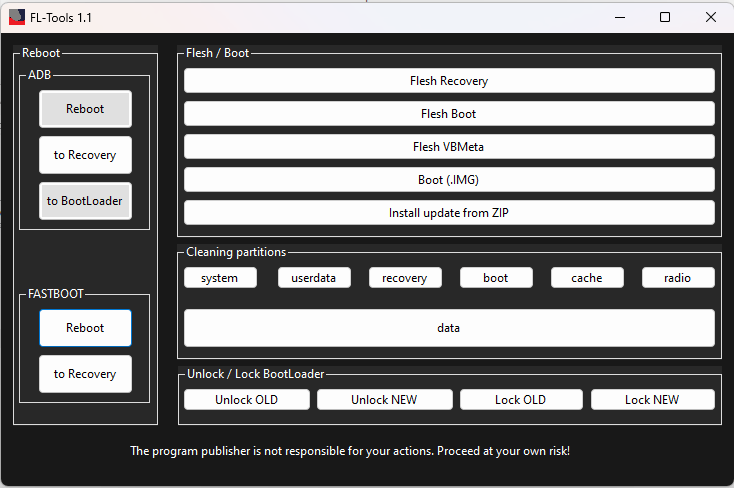Clean the radio partition

[x=678, y=278]
